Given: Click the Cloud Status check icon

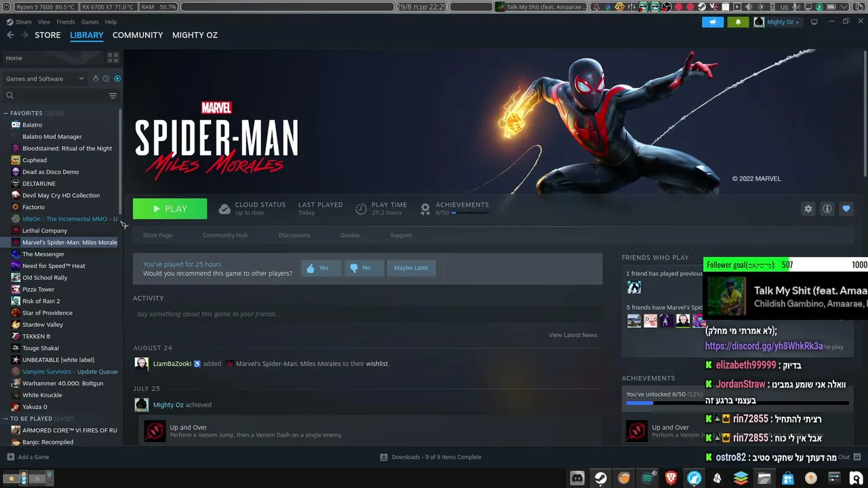Looking at the screenshot, I should point(224,209).
